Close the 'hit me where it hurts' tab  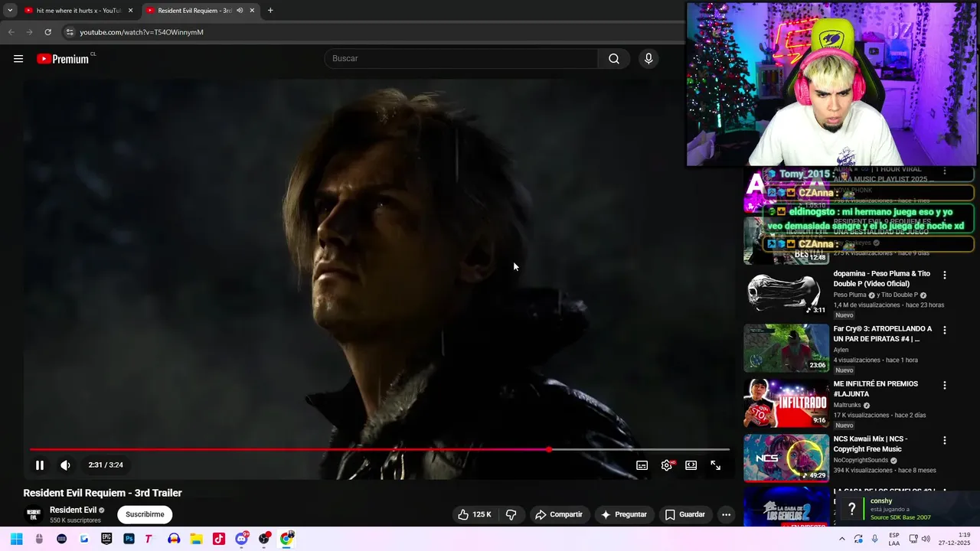(x=130, y=11)
